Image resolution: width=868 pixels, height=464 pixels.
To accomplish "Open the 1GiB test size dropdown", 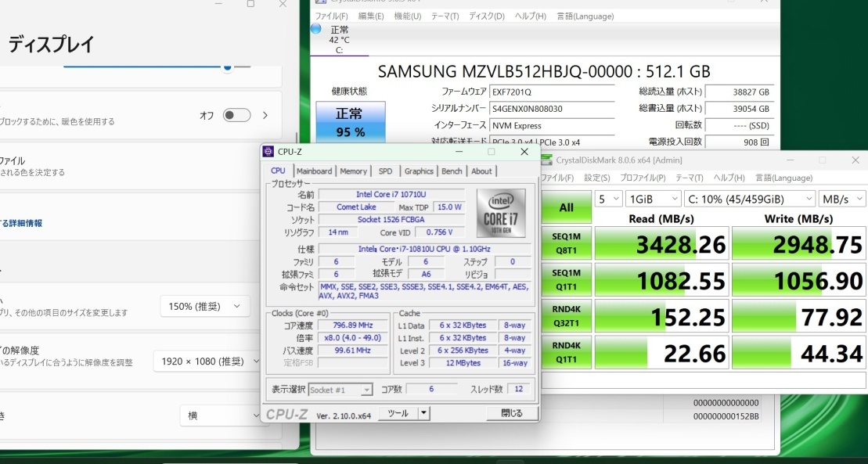I will [x=653, y=199].
